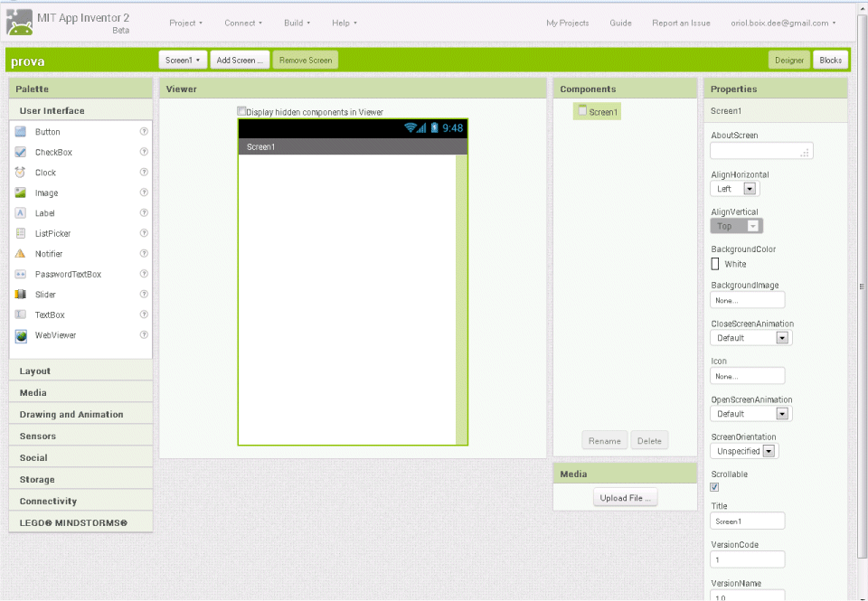Click the CheckBox component in Palette
Screen dimensions: 868x601
point(53,153)
